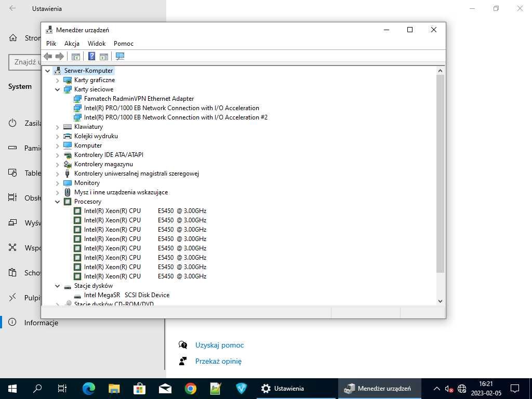Collapse the Karty sieciowe category
The width and height of the screenshot is (532, 399).
click(x=57, y=89)
